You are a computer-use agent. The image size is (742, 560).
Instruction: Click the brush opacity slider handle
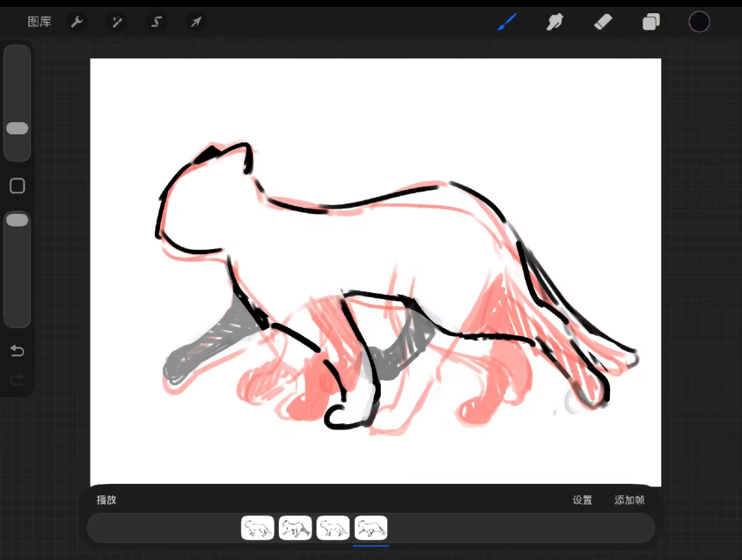click(x=18, y=220)
